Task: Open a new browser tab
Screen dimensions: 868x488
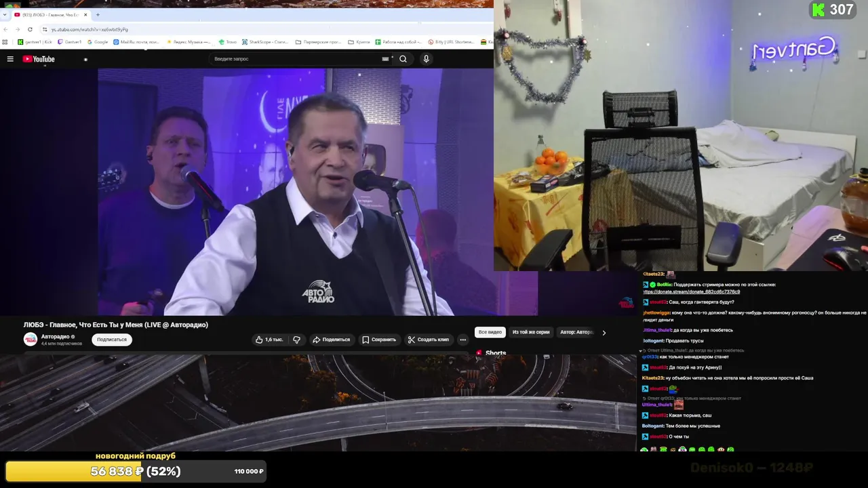Action: tap(98, 14)
